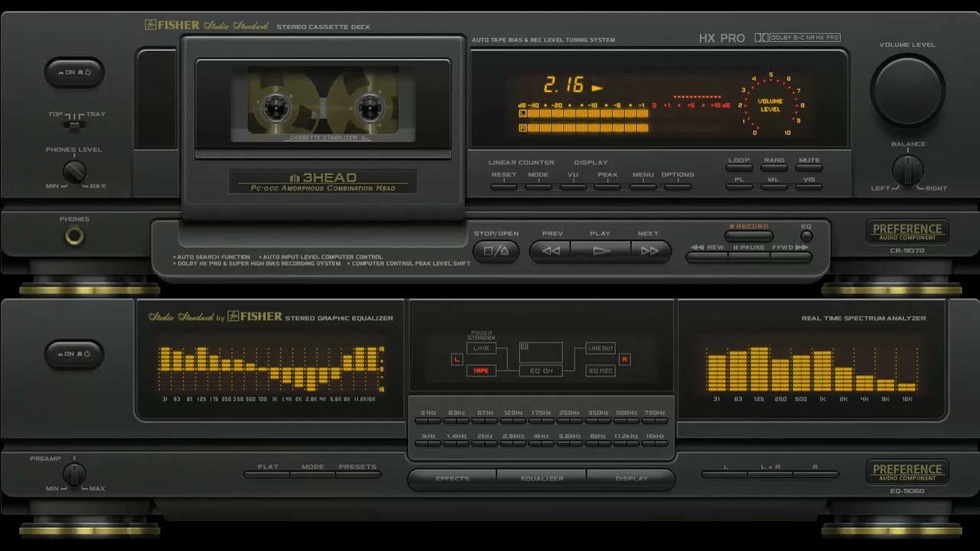Screen dimensions: 980x551
Task: Click the Preference badge on cassette deck
Action: point(907,231)
